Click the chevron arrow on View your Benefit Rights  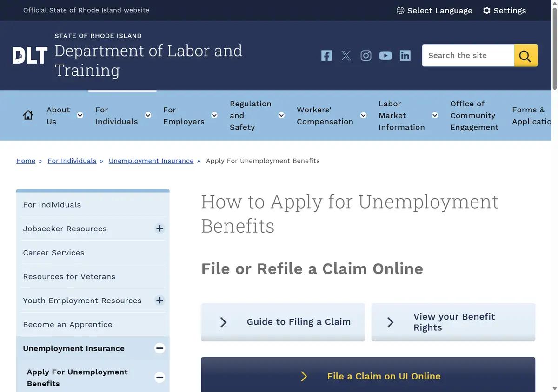coord(390,322)
